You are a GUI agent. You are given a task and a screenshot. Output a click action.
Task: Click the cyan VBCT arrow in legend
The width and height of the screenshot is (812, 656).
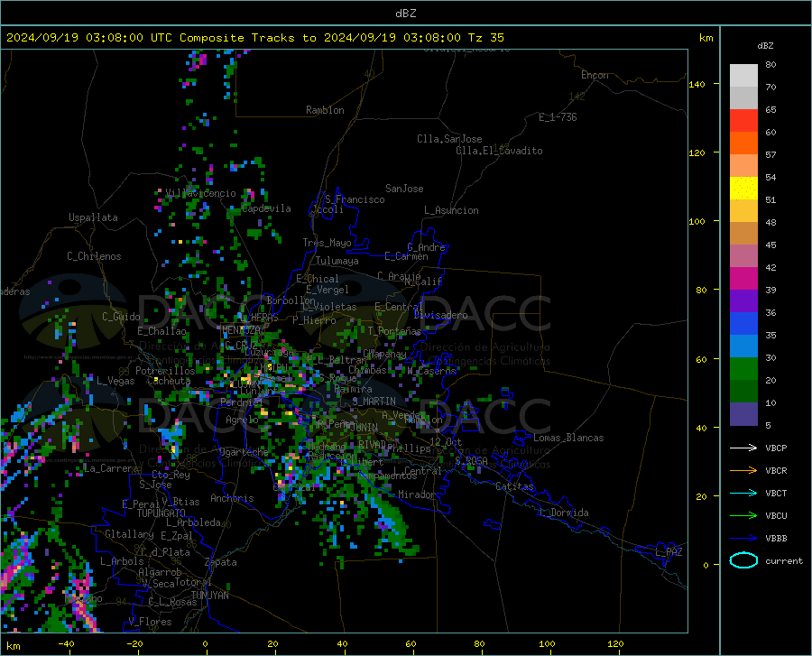[x=743, y=493]
